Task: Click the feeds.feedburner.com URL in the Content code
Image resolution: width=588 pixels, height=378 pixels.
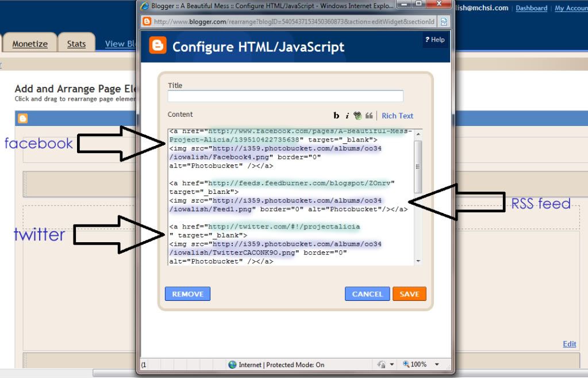Action: [x=299, y=183]
